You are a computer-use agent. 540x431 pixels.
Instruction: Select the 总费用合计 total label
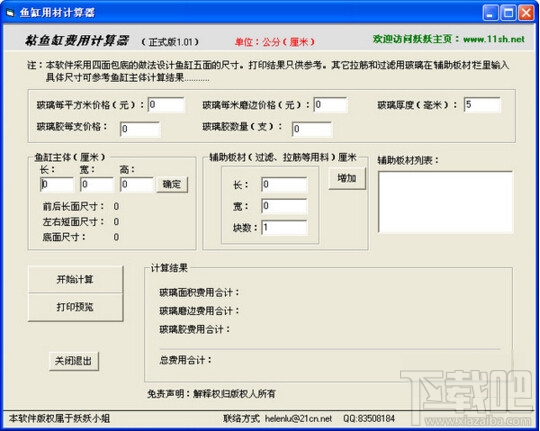(x=185, y=360)
